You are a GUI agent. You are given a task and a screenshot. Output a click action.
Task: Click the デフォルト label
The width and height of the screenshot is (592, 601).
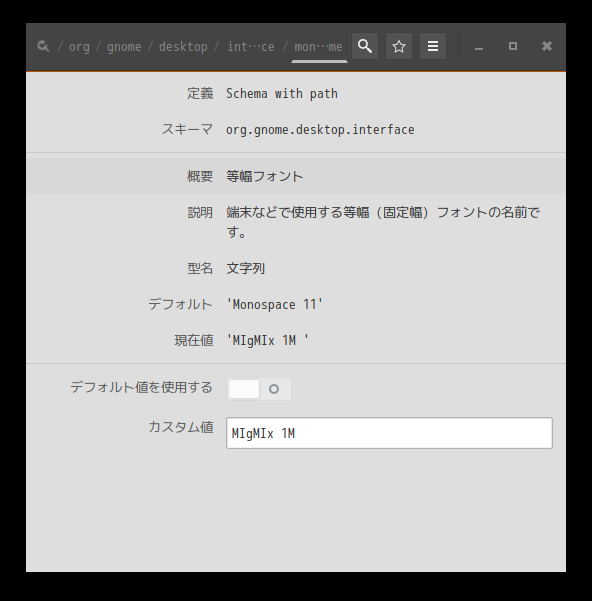(x=180, y=304)
